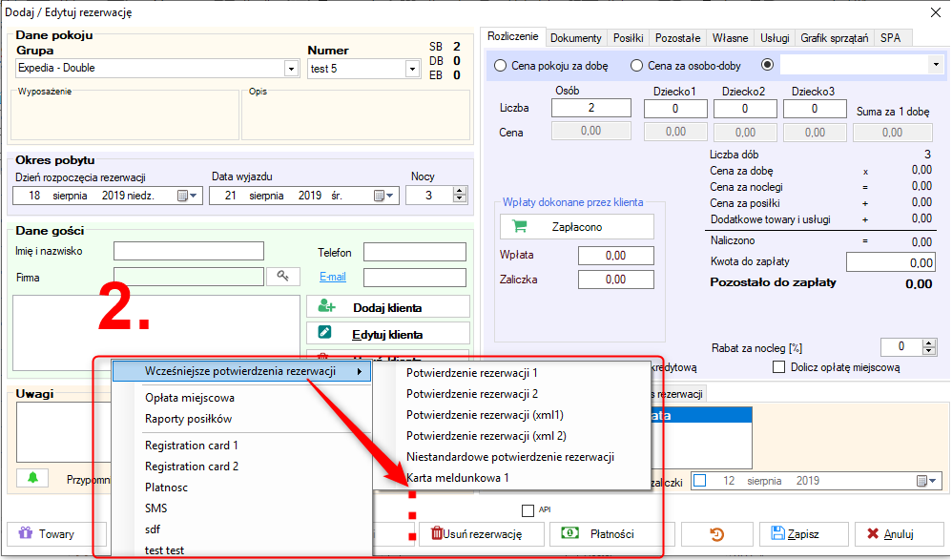Click Edytuj klienta button
The width and height of the screenshot is (952, 560).
point(388,334)
